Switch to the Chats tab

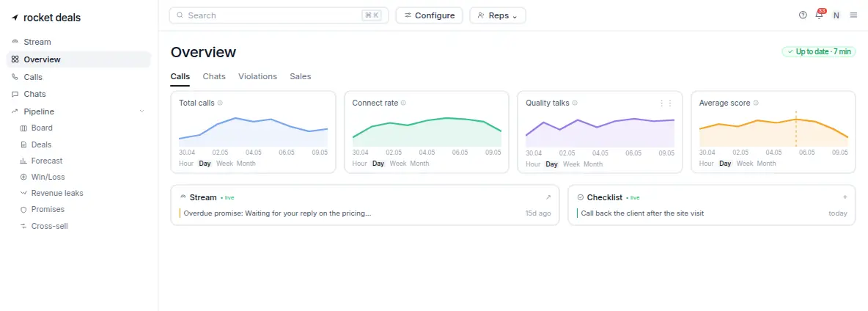point(214,76)
